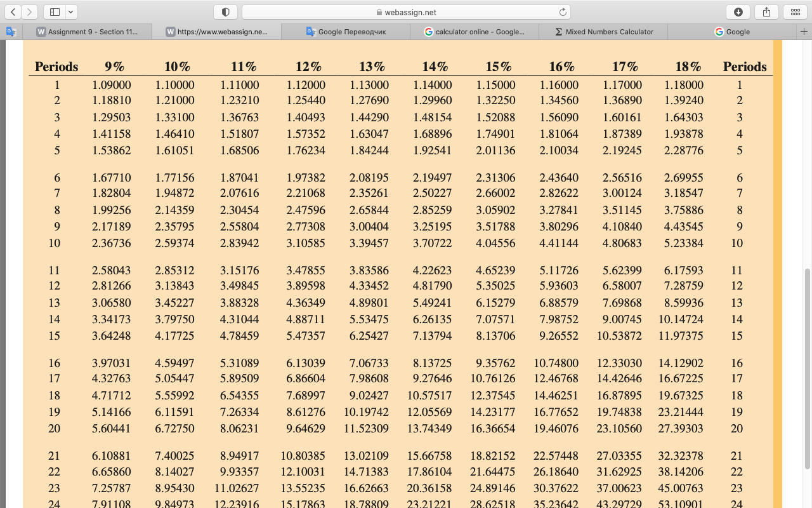The width and height of the screenshot is (812, 508).
Task: Reload the webassign.net page
Action: click(563, 12)
